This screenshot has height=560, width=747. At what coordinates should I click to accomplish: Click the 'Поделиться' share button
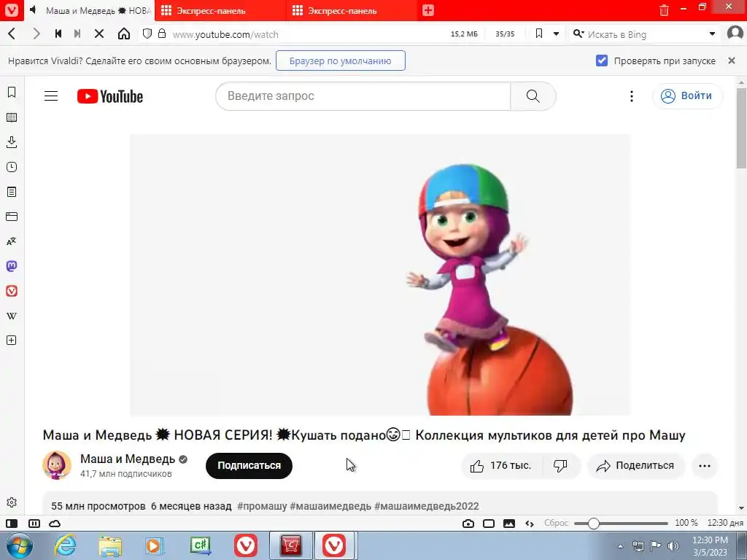(x=635, y=466)
